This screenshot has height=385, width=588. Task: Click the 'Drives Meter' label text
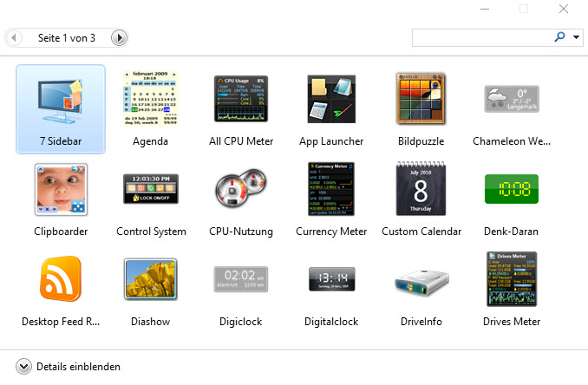click(x=512, y=322)
